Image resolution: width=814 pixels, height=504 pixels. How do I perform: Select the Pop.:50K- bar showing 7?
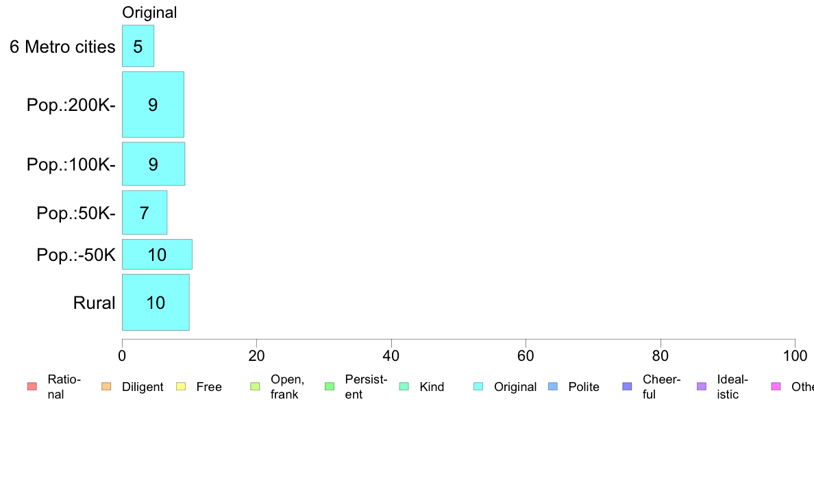145,213
